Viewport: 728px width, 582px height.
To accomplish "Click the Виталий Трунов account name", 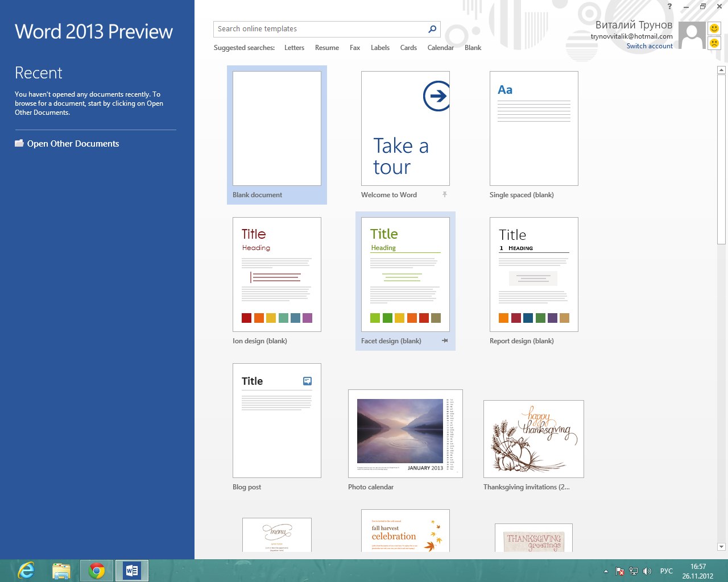I will pos(634,25).
